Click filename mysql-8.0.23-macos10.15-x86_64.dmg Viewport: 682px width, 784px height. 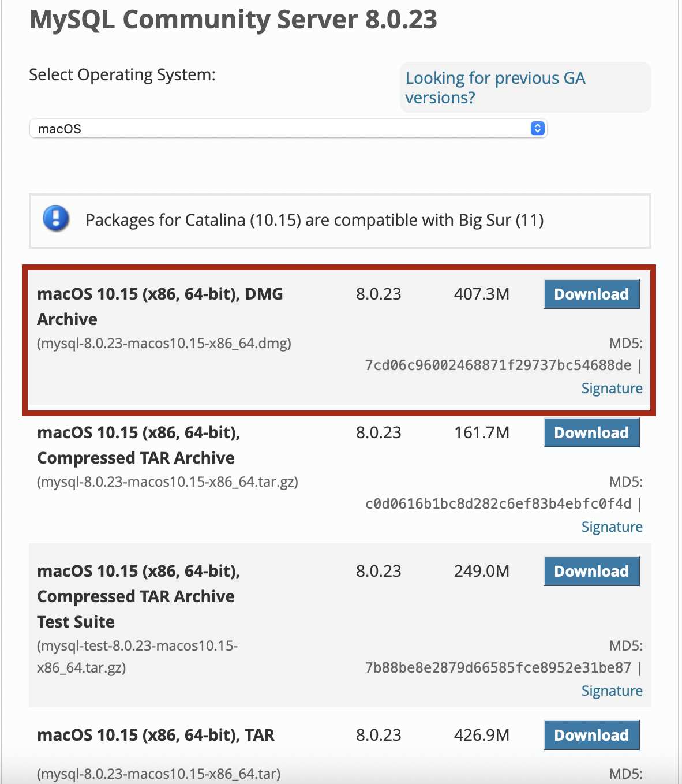click(x=164, y=344)
